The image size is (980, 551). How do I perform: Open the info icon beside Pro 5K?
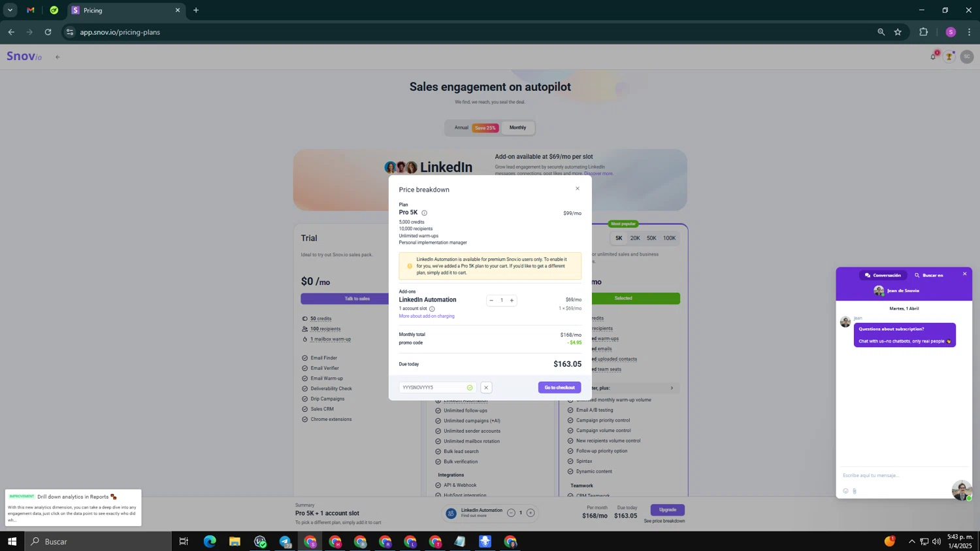(424, 213)
